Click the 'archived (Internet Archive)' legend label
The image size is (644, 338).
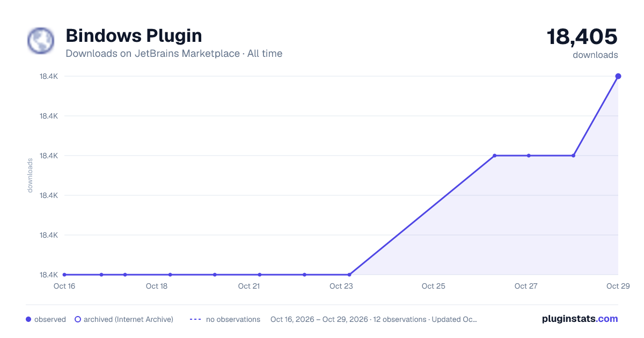tap(128, 319)
